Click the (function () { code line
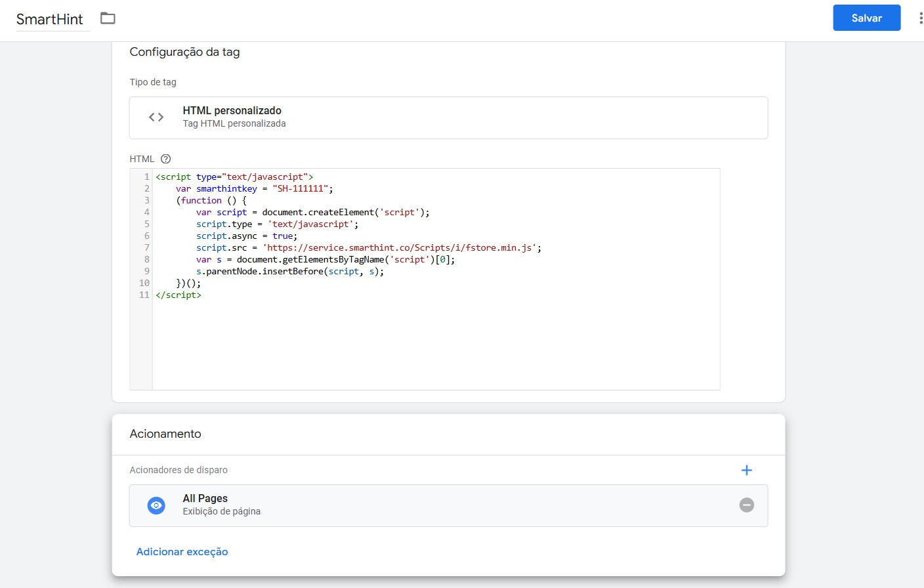Image resolution: width=924 pixels, height=588 pixels. (x=211, y=200)
